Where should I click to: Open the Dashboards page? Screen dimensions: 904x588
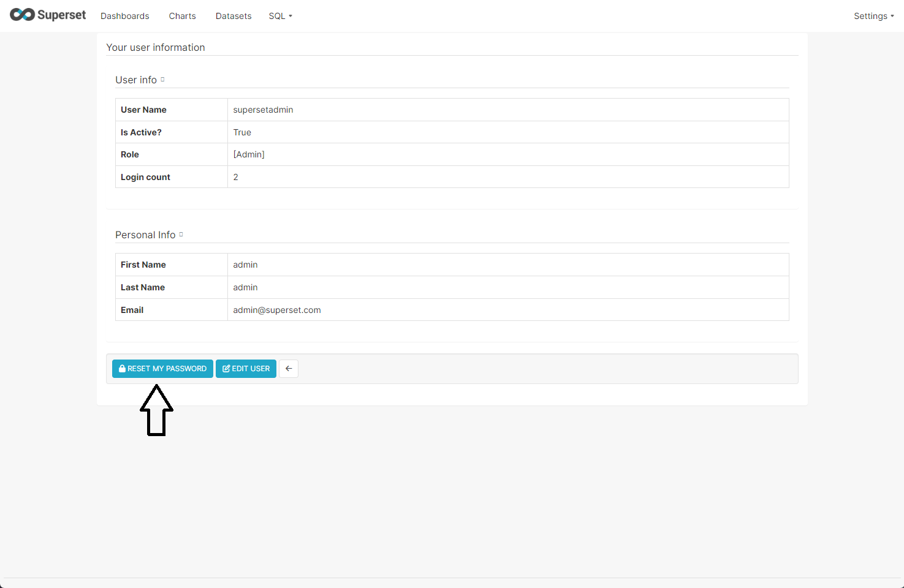pos(125,16)
